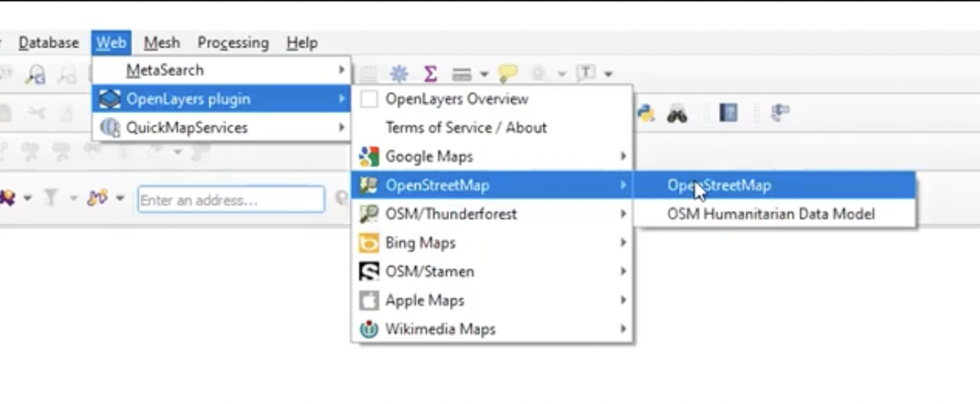This screenshot has height=404, width=980.
Task: Open the Processing menu
Action: [233, 42]
